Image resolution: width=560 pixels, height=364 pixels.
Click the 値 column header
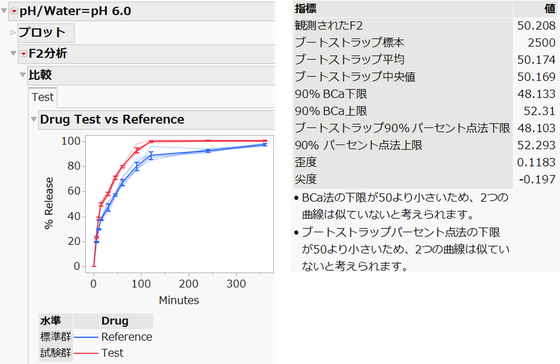550,9
